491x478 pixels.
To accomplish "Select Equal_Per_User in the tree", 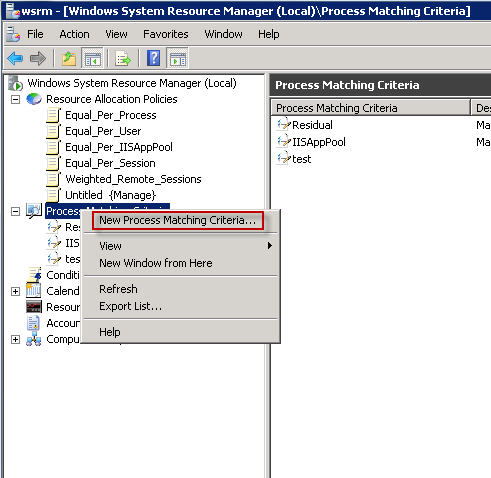I will pos(103,131).
